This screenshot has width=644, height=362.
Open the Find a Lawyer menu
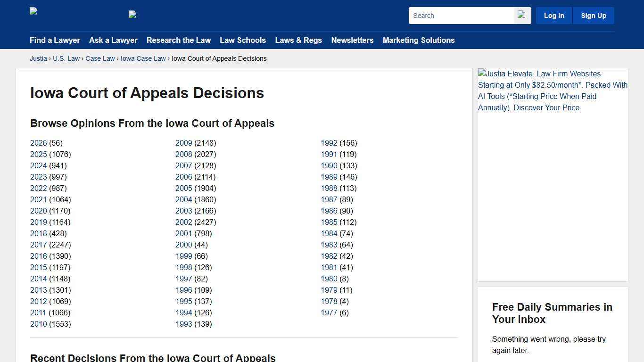(x=55, y=40)
